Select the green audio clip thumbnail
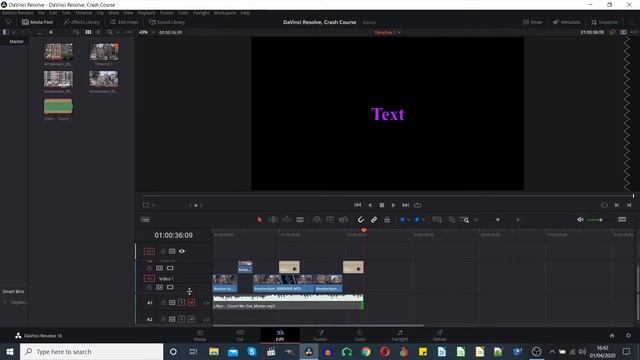The height and width of the screenshot is (360, 640). coord(58,107)
